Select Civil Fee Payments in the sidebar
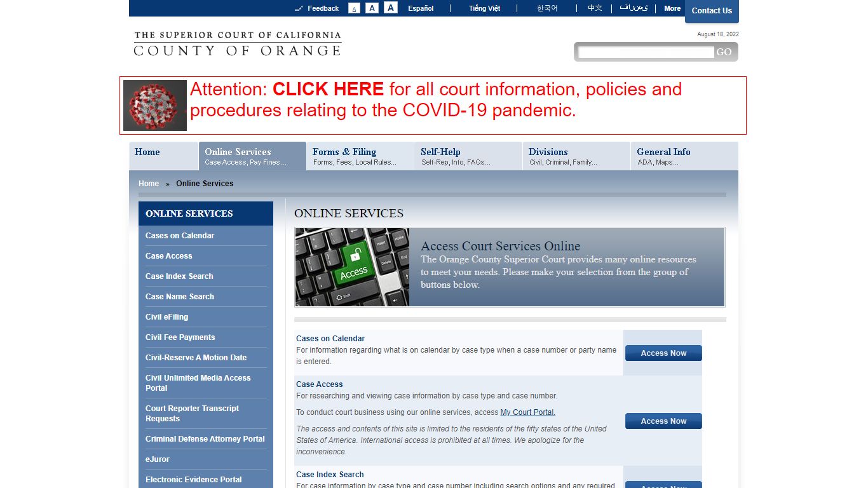 [x=180, y=337]
